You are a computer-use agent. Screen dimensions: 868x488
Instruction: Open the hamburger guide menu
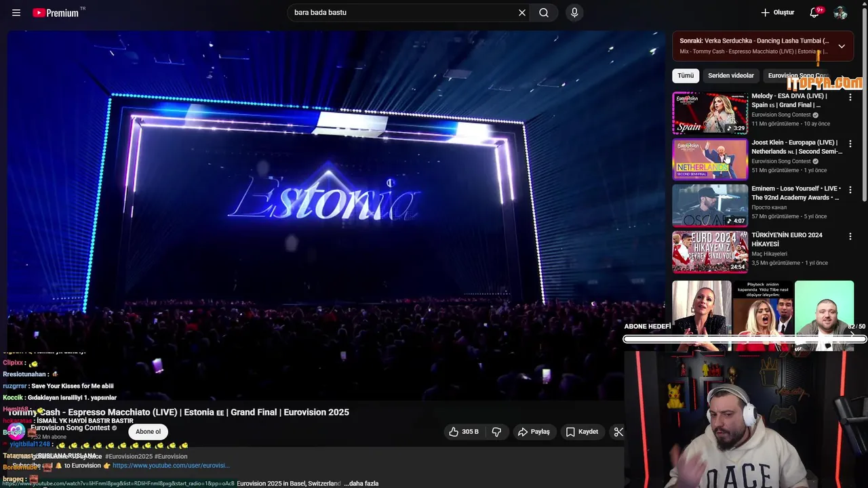point(16,13)
